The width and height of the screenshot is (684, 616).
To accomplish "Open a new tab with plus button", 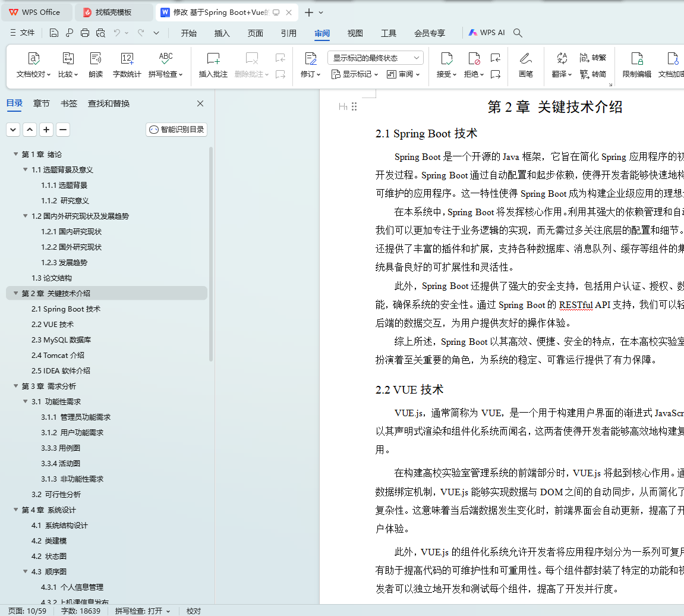I will coord(309,12).
